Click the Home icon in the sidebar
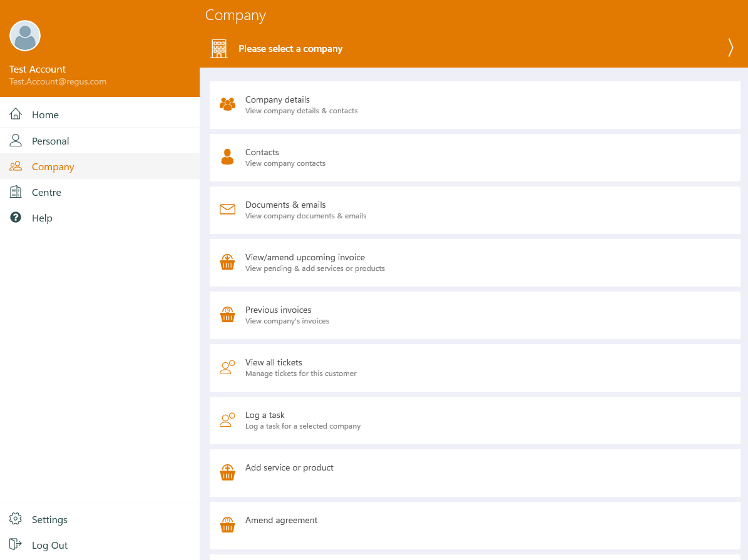The image size is (748, 560). tap(16, 114)
